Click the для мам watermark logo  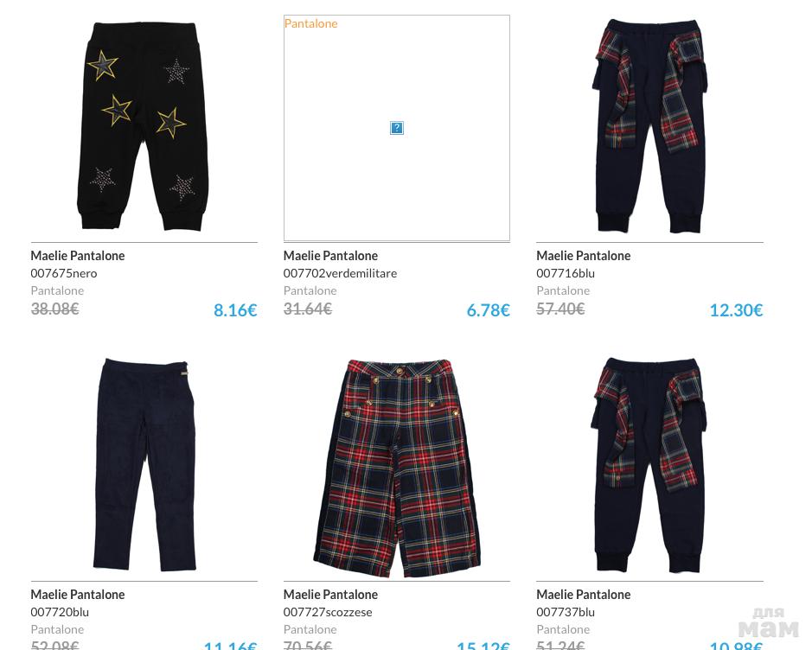[x=768, y=623]
